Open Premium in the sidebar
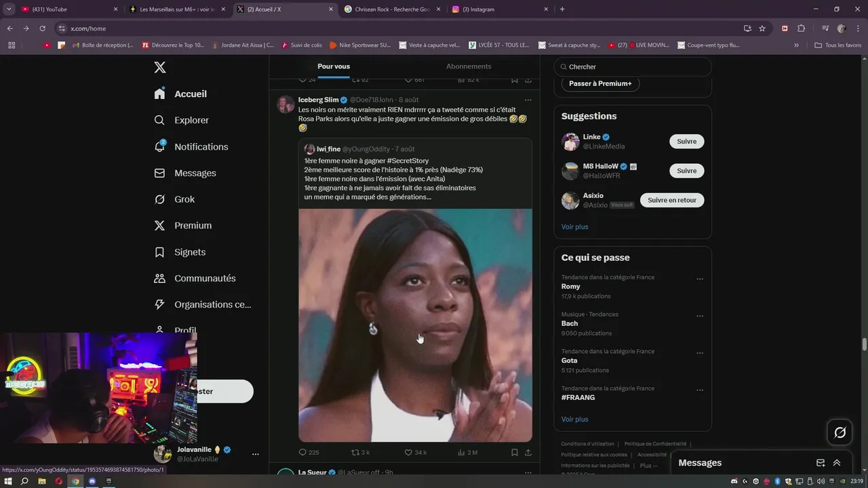The height and width of the screenshot is (488, 868). point(182,225)
